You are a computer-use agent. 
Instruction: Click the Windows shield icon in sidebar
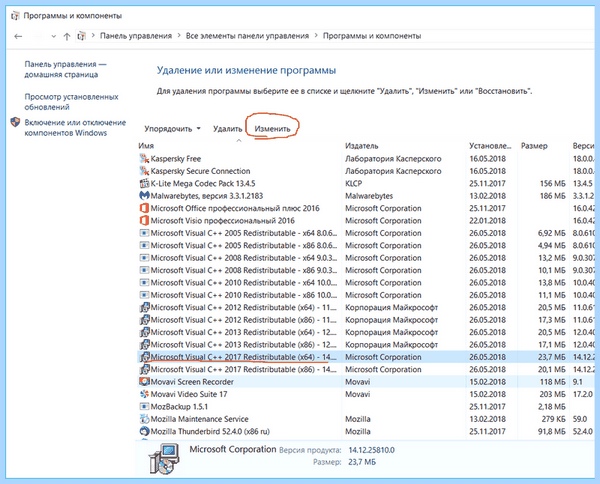click(15, 122)
